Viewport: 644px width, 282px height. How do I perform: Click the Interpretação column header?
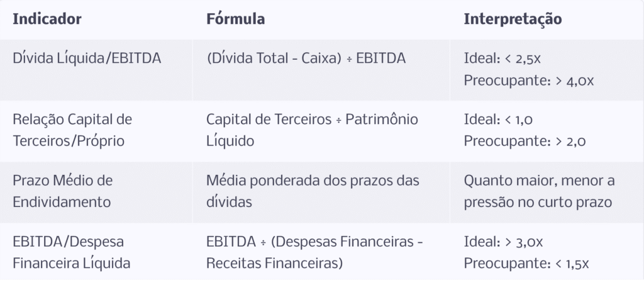tap(513, 20)
